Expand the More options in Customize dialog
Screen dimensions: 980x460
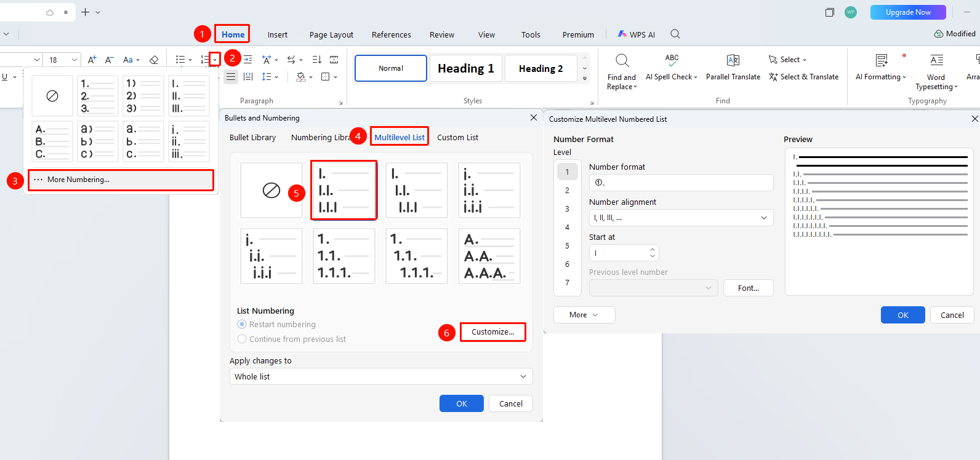584,315
